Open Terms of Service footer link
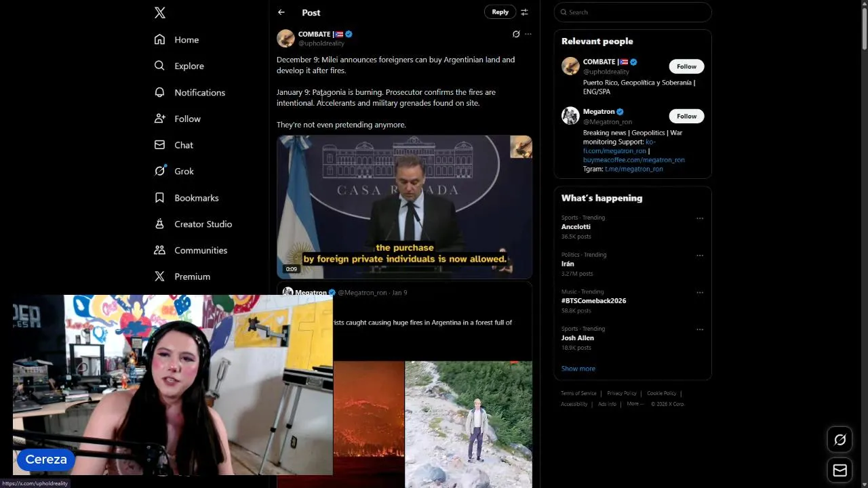 point(578,393)
